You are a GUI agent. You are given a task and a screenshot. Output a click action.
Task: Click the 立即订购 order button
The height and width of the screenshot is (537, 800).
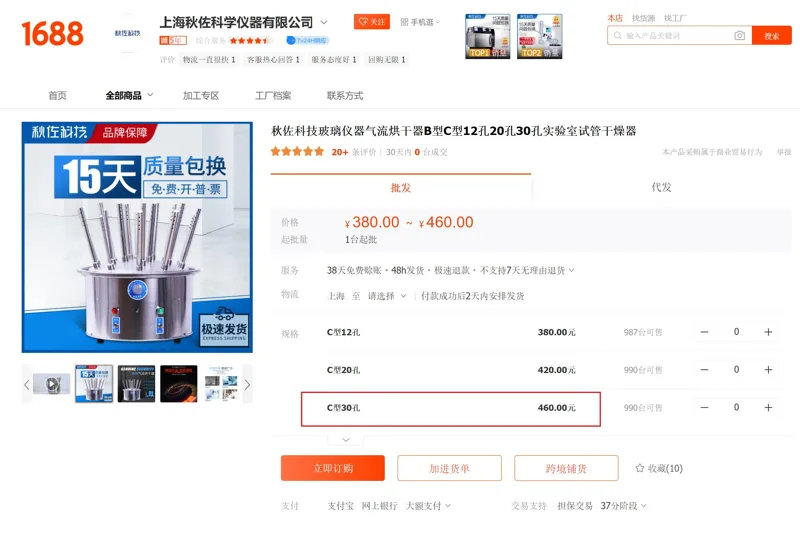click(333, 468)
